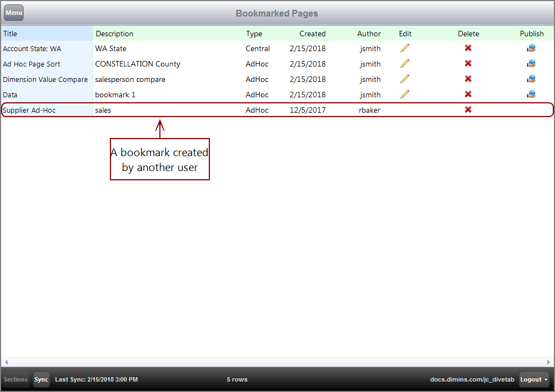Click pencil icon for Ad Hoc Page Sort

405,64
